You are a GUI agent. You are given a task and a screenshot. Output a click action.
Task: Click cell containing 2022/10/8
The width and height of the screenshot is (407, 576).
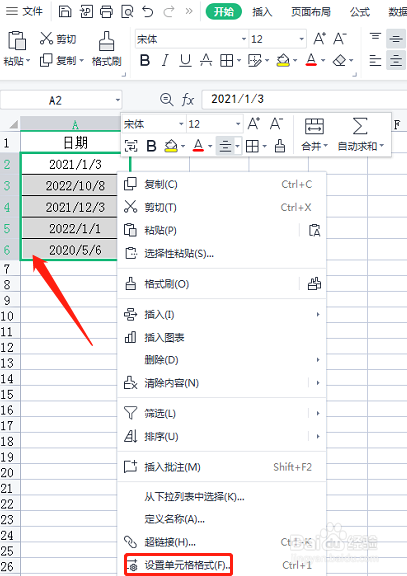[75, 186]
